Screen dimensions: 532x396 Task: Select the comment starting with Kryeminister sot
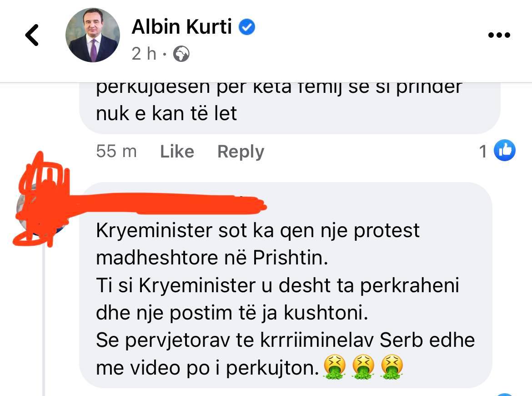[x=286, y=285]
